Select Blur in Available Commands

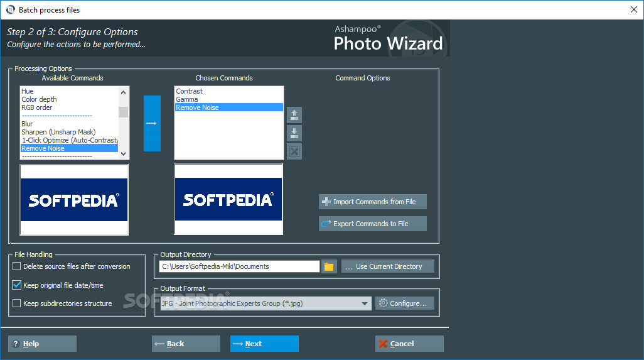[x=70, y=124]
